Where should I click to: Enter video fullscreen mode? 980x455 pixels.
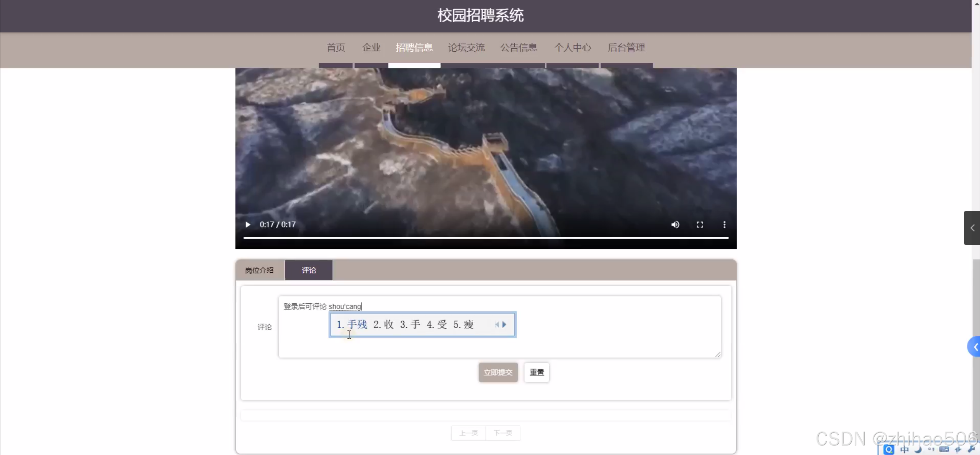coord(700,224)
